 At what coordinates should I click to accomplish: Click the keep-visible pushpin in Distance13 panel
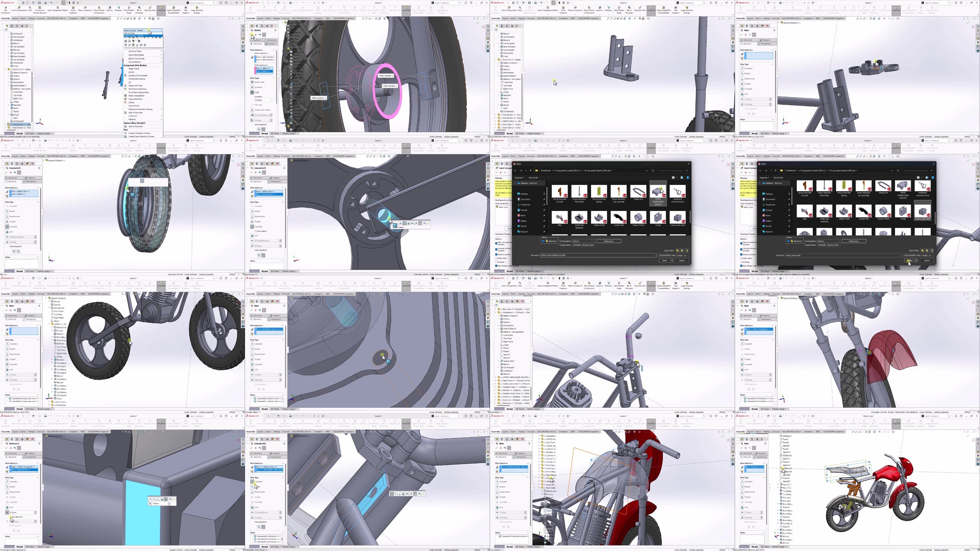click(x=19, y=448)
